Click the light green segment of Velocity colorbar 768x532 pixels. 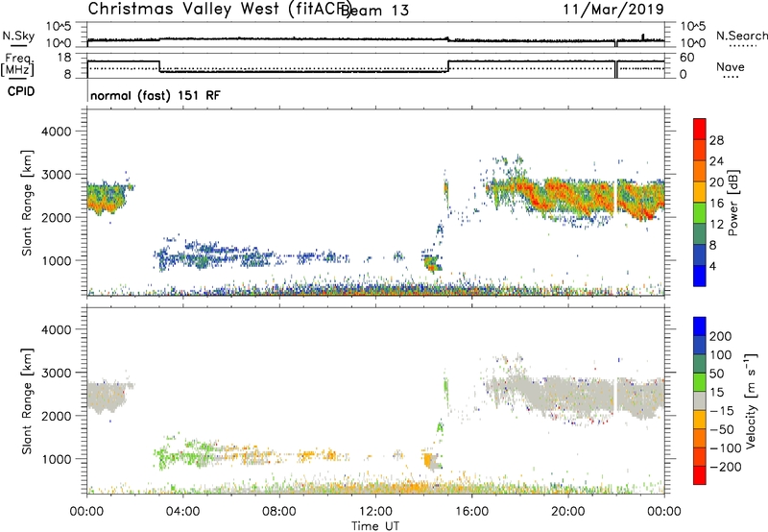(700, 382)
